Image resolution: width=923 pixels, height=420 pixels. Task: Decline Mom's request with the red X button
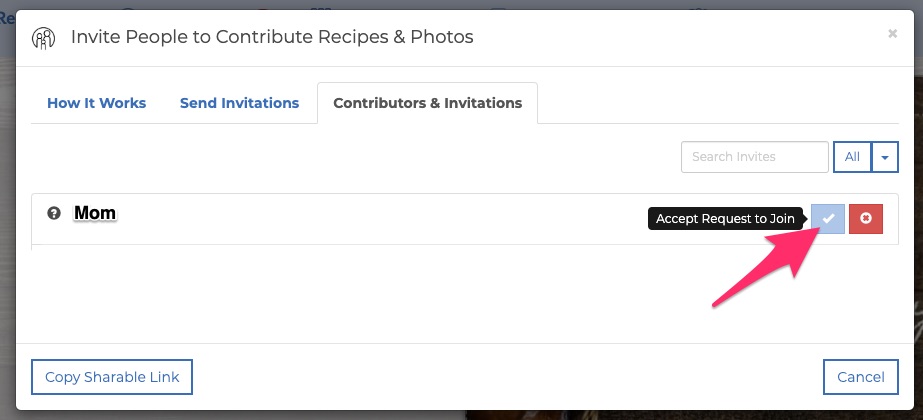866,219
